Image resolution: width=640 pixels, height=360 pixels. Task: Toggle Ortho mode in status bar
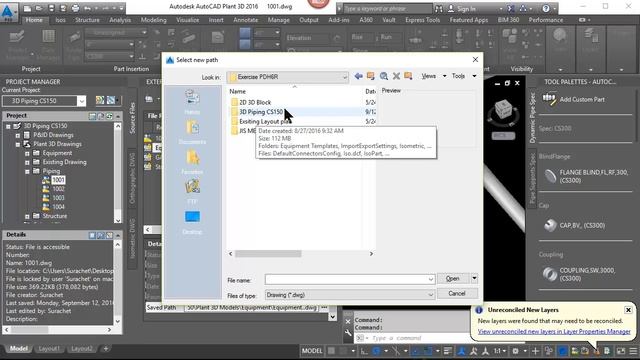tap(364, 351)
